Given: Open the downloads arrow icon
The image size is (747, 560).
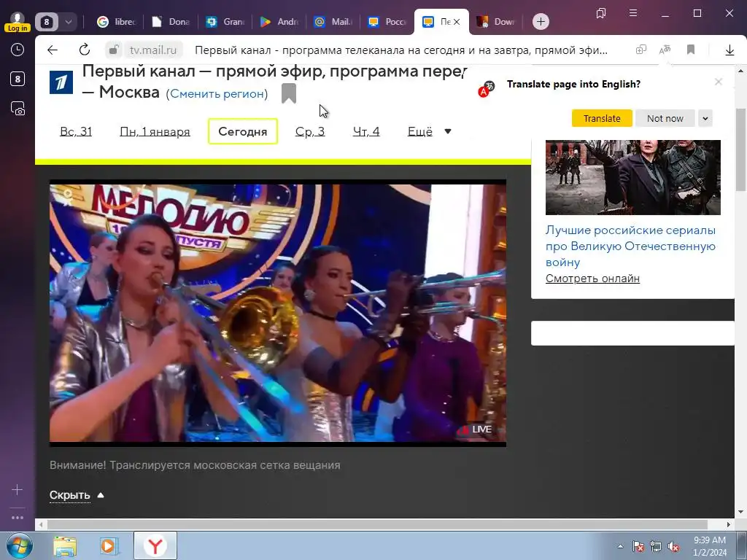Looking at the screenshot, I should pos(729,50).
